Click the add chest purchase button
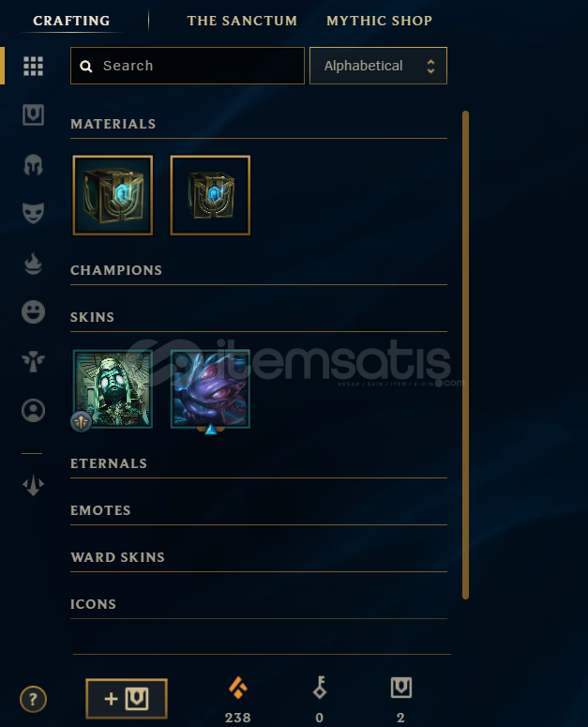This screenshot has height=727, width=588. pyautogui.click(x=127, y=699)
